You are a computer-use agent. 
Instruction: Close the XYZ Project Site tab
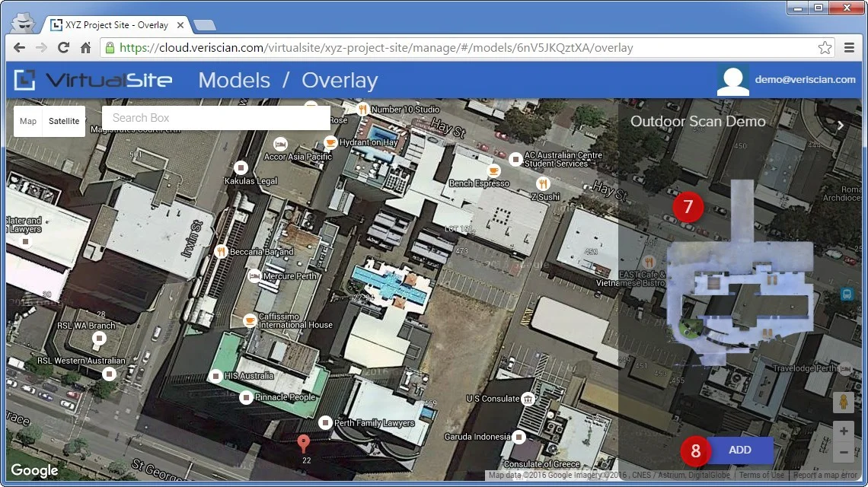tap(180, 25)
